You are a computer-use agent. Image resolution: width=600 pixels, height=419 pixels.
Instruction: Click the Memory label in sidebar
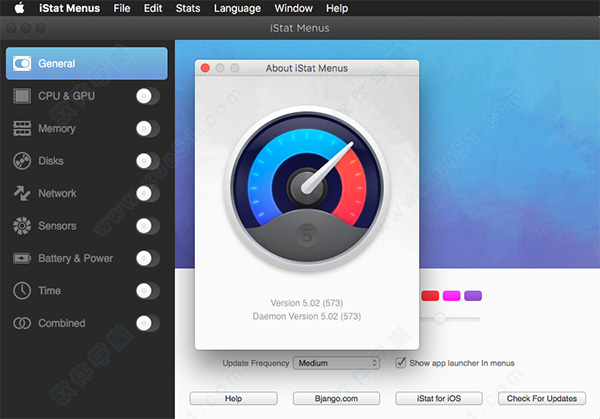[57, 129]
